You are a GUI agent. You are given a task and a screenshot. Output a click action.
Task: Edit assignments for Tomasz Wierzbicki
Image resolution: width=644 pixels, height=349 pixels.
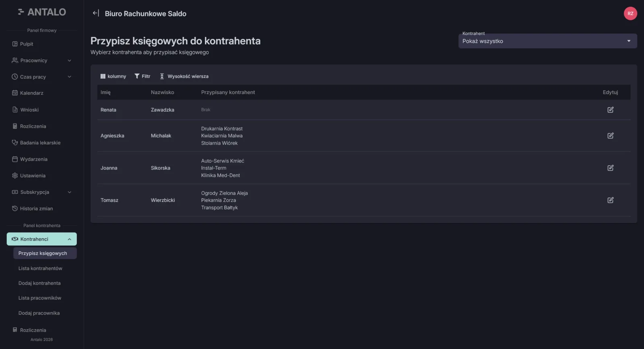click(610, 200)
